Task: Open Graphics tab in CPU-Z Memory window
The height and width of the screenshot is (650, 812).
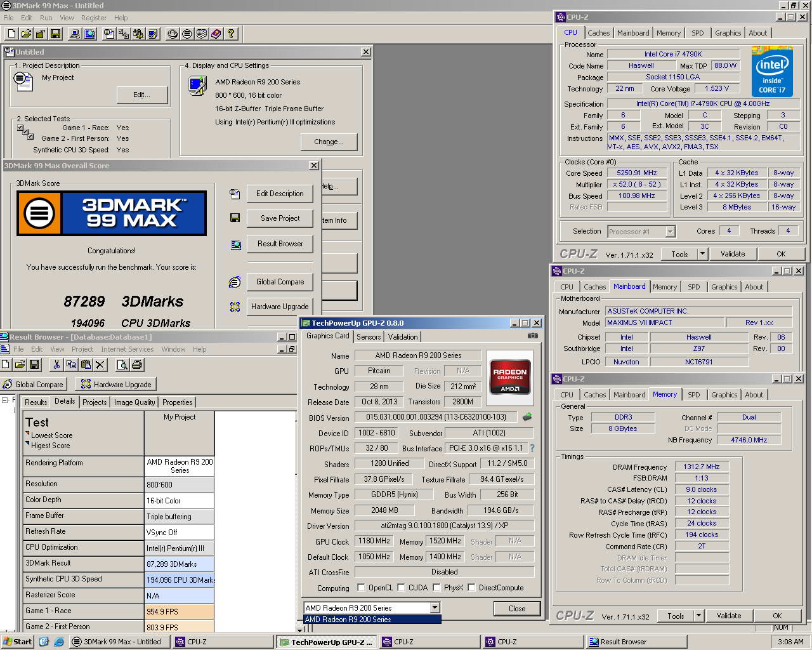Action: pos(724,395)
